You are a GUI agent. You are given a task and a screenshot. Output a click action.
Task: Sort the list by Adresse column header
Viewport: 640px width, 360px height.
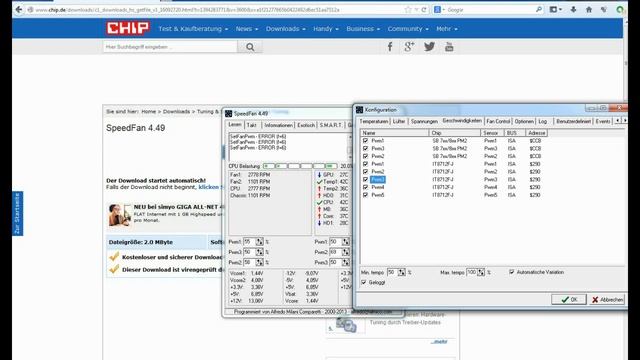pos(536,133)
